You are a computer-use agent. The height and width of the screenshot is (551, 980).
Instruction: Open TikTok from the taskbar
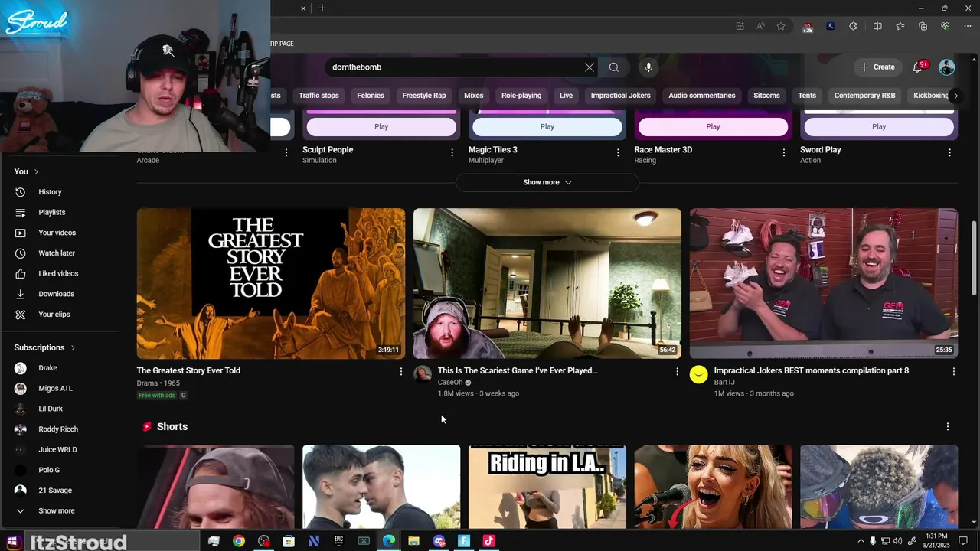coord(488,541)
